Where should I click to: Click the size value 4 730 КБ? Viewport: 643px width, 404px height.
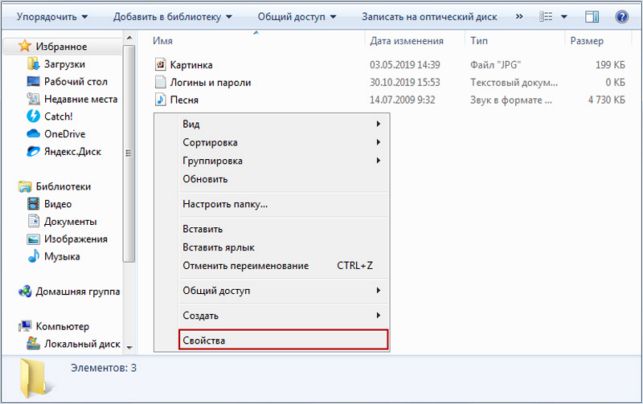point(607,100)
